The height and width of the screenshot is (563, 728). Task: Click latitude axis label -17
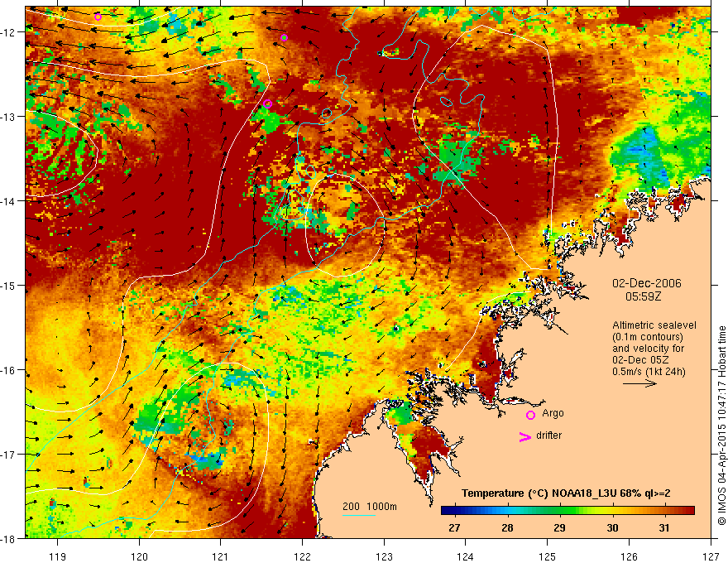point(8,454)
